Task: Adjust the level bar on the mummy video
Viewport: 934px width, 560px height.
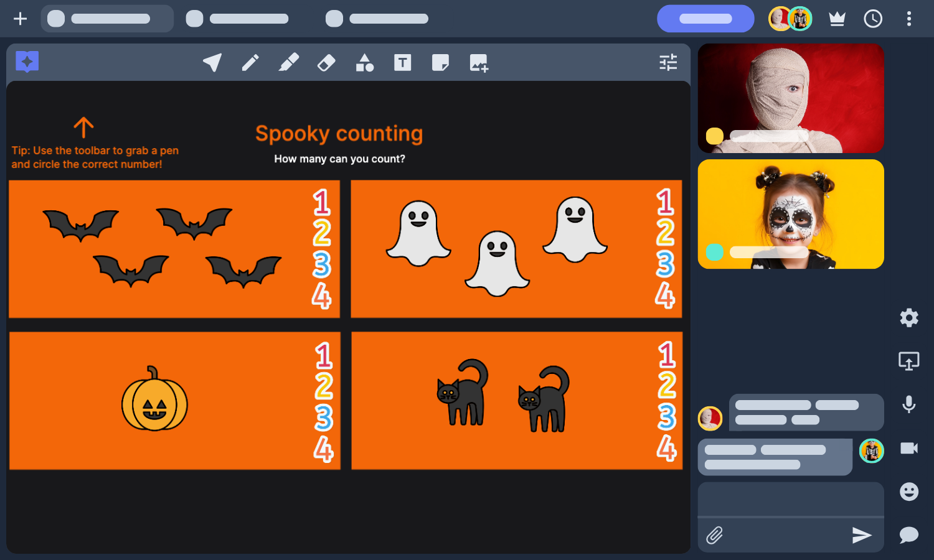Action: click(x=769, y=136)
